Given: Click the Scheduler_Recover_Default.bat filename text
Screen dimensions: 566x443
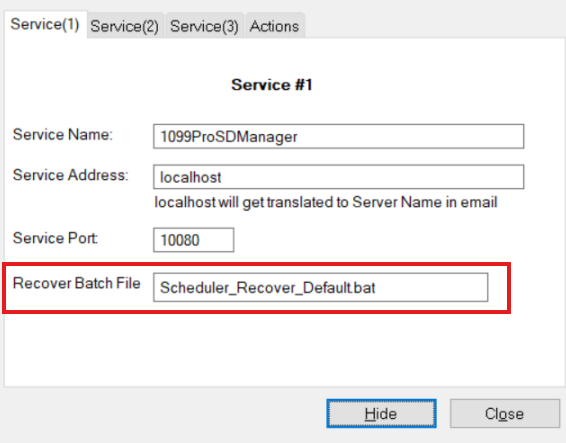Looking at the screenshot, I should [267, 288].
